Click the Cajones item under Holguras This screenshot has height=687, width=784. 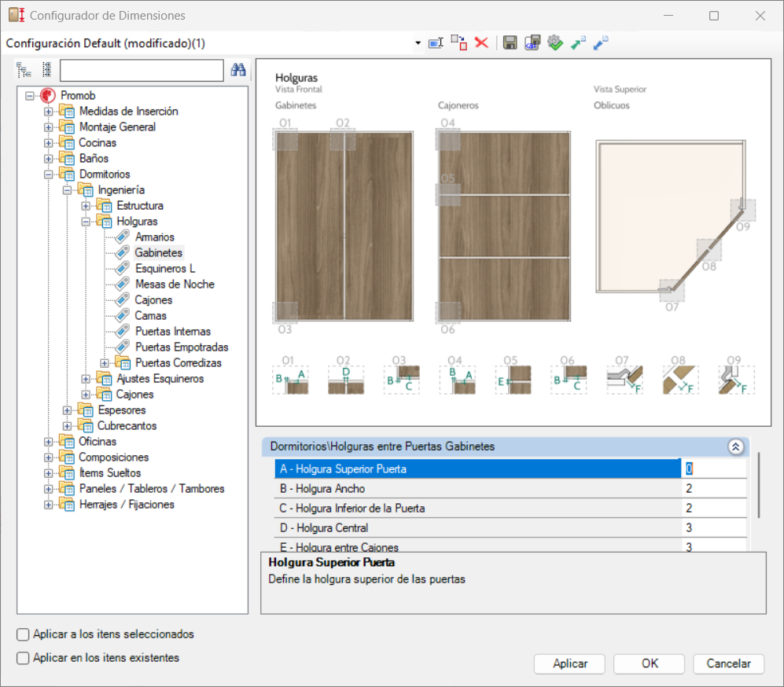click(153, 300)
